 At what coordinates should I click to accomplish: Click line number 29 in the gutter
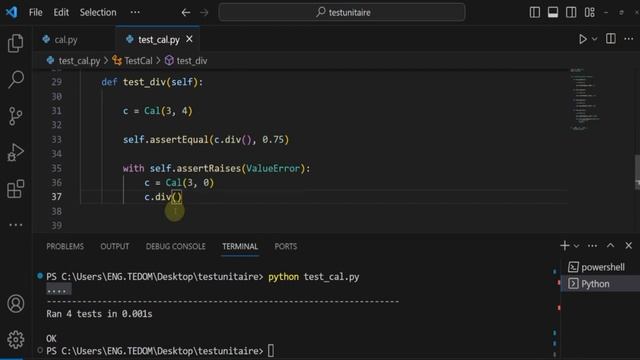coord(56,82)
